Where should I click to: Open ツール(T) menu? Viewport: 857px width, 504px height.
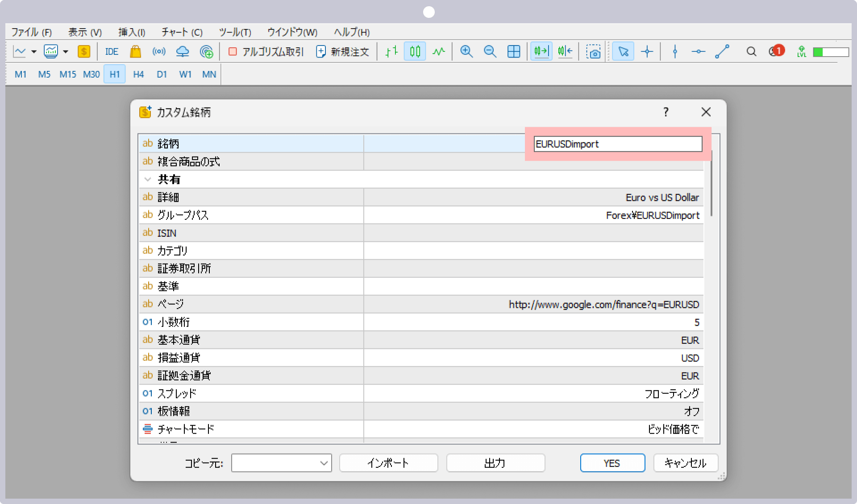point(235,32)
